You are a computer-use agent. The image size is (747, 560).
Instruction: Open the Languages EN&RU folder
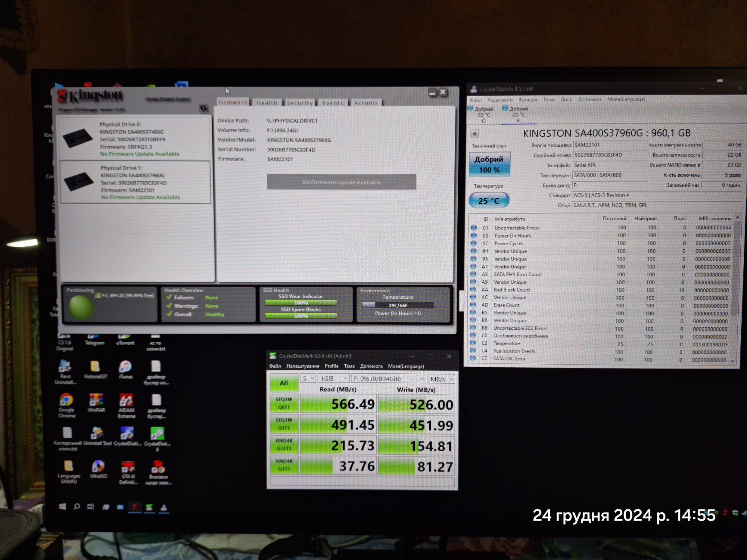[x=68, y=472]
